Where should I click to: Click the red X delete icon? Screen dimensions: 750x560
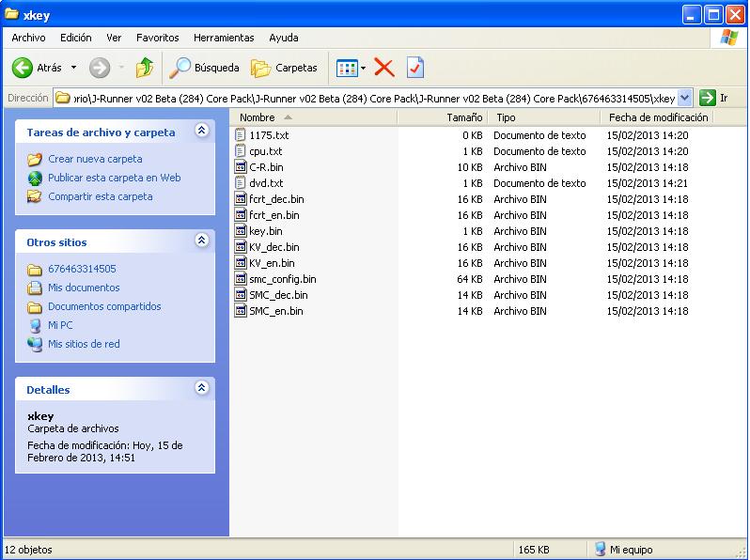pyautogui.click(x=383, y=68)
